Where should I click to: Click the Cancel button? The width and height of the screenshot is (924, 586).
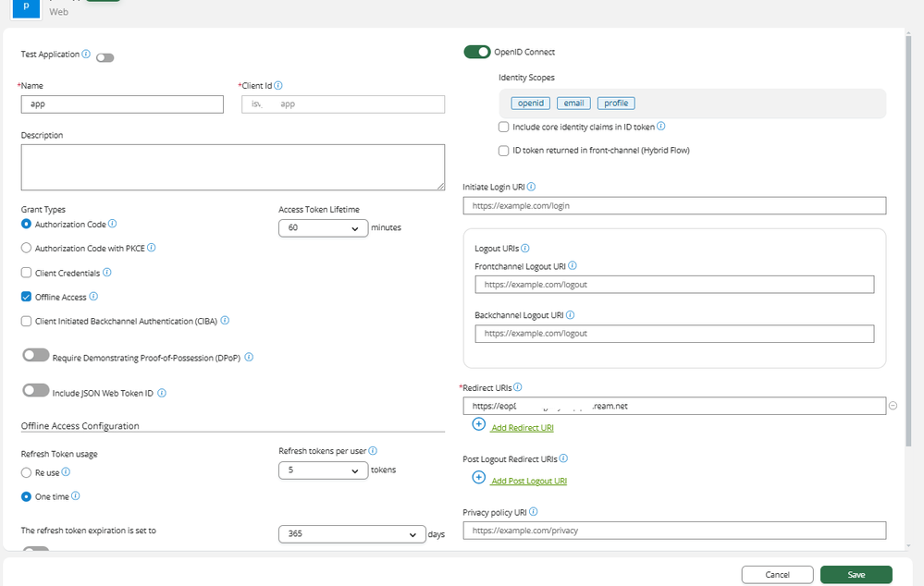tap(777, 575)
